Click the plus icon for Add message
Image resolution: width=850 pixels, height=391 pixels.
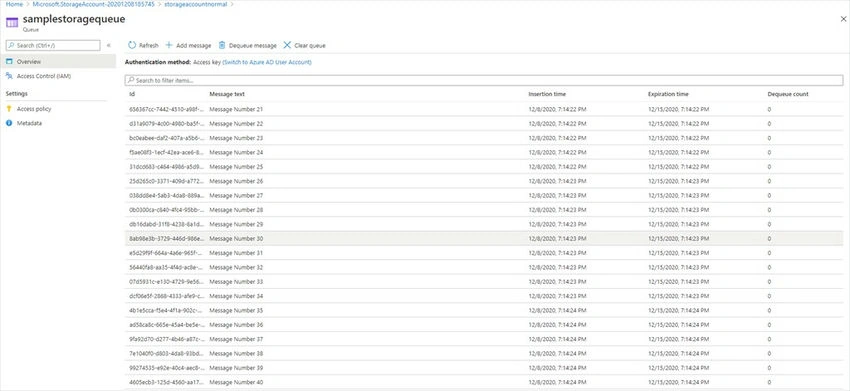169,46
